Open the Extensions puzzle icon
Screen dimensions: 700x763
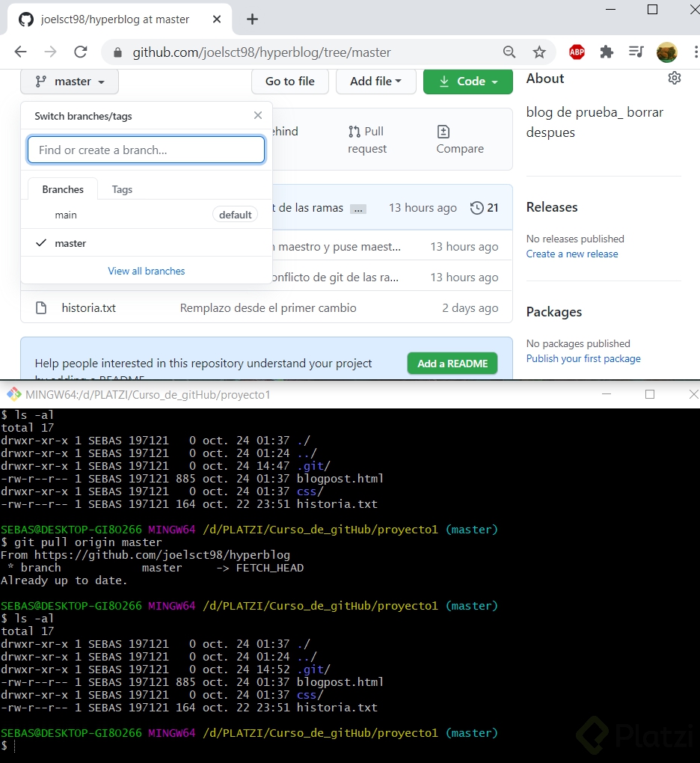(x=607, y=52)
